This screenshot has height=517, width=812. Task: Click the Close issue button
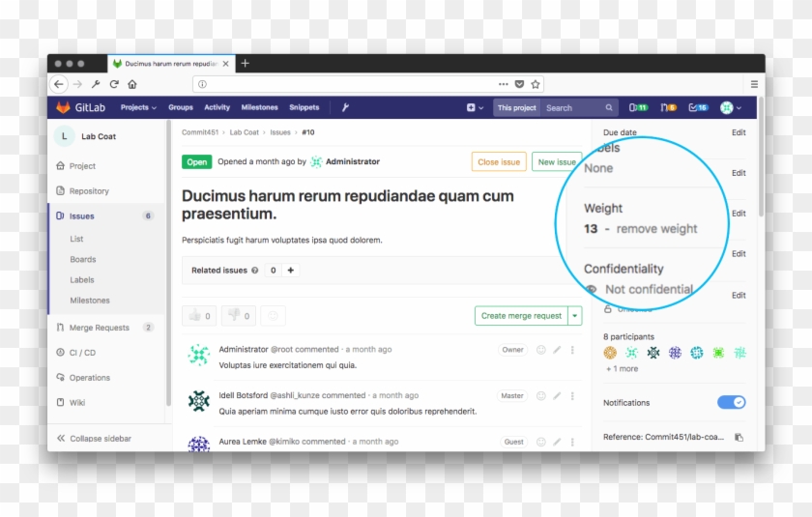coord(499,162)
